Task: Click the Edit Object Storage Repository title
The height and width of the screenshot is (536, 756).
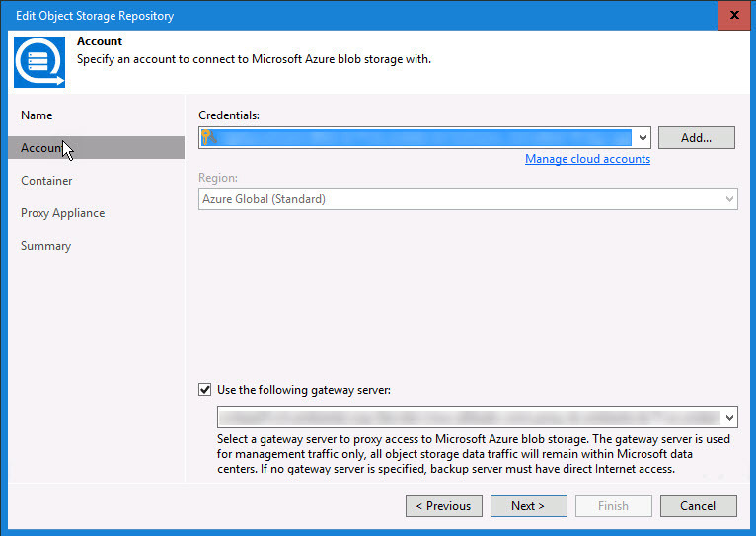Action: click(x=95, y=16)
